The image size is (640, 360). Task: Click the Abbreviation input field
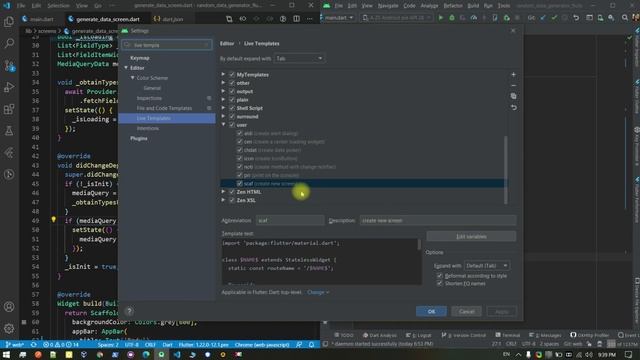point(290,220)
